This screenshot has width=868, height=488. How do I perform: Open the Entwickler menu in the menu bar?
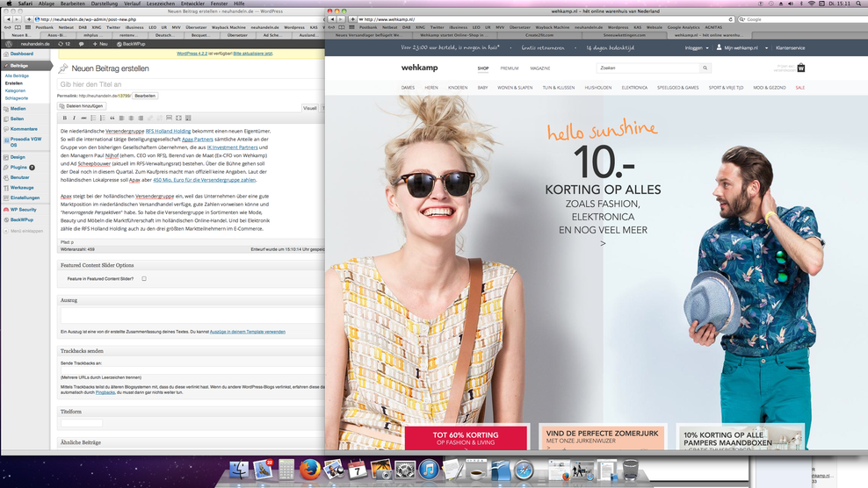192,4
